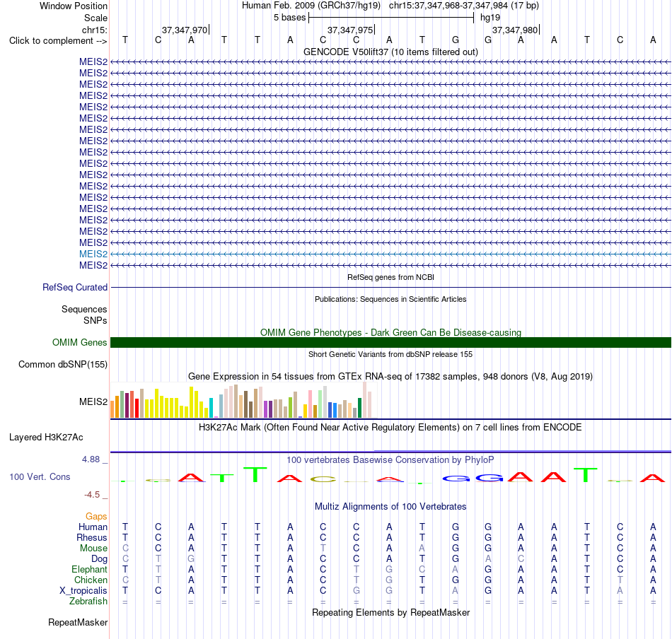The height and width of the screenshot is (639, 672).
Task: Click the MEIS2 label beside GTEx bar chart
Action: pyautogui.click(x=93, y=401)
